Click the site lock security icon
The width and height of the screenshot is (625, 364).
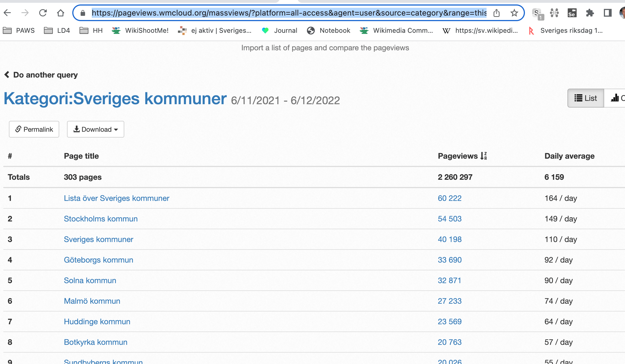point(83,13)
